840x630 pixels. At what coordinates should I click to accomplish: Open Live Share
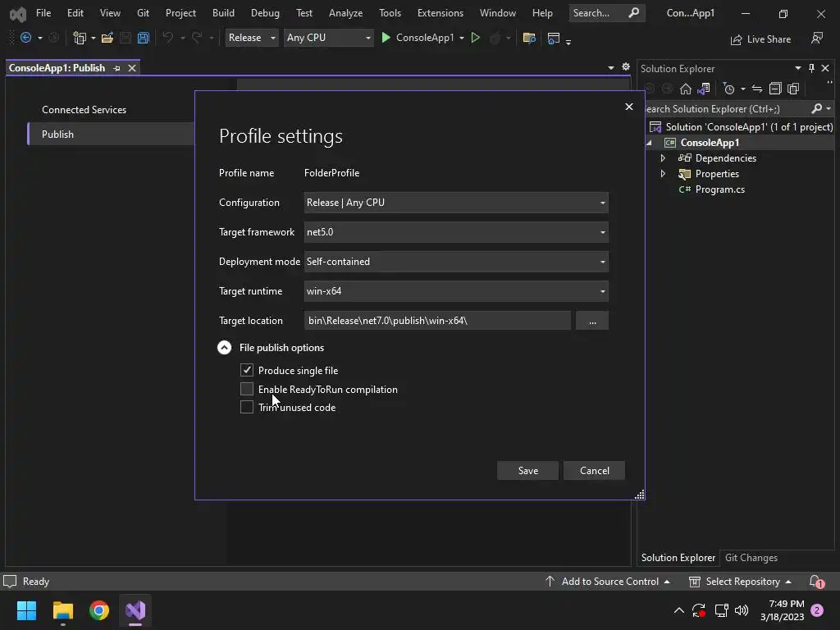pos(760,39)
